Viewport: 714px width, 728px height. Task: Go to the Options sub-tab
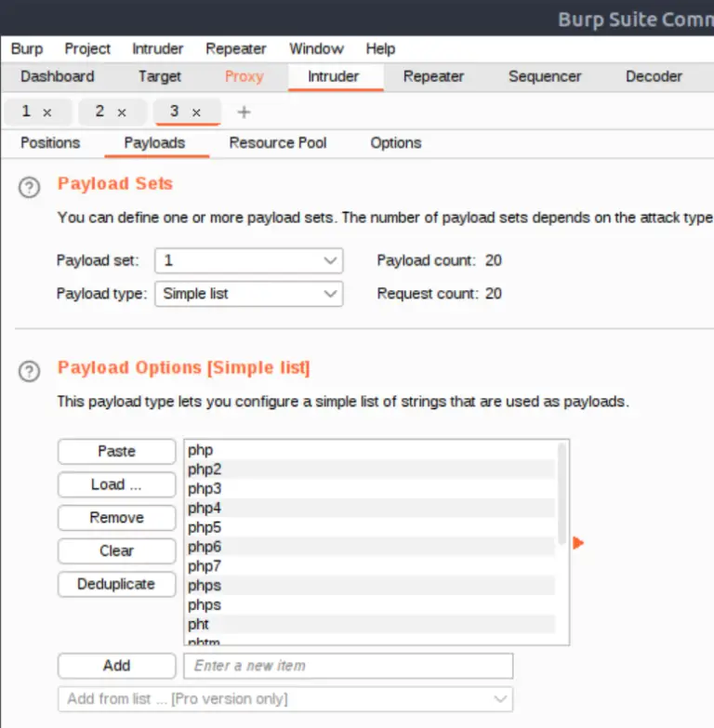[x=395, y=143]
